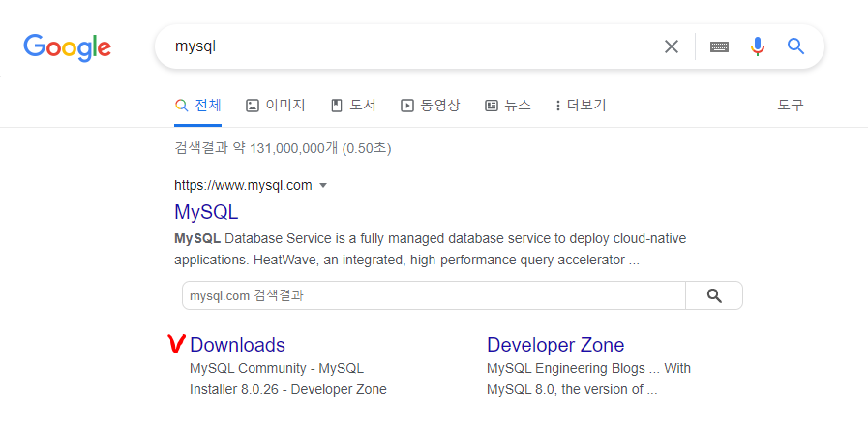
Task: Submit search using the blue magnifier icon
Action: pyautogui.click(x=795, y=46)
